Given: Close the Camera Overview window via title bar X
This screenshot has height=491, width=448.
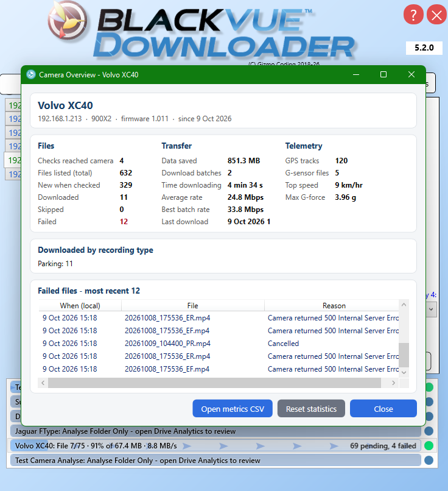Looking at the screenshot, I should tap(411, 74).
